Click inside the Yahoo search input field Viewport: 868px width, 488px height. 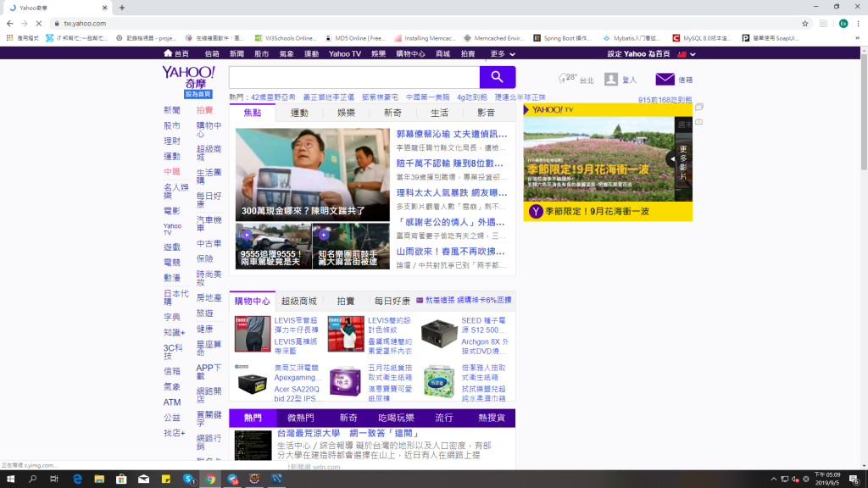point(354,77)
